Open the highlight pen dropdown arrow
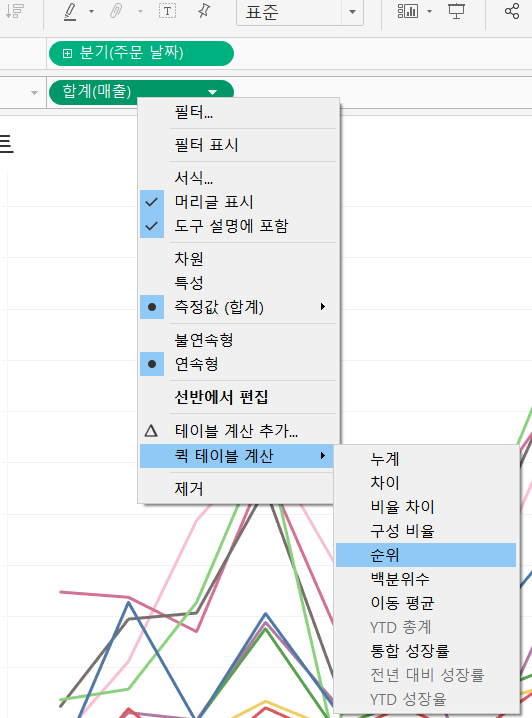Viewport: 532px width, 718px height. pos(91,11)
